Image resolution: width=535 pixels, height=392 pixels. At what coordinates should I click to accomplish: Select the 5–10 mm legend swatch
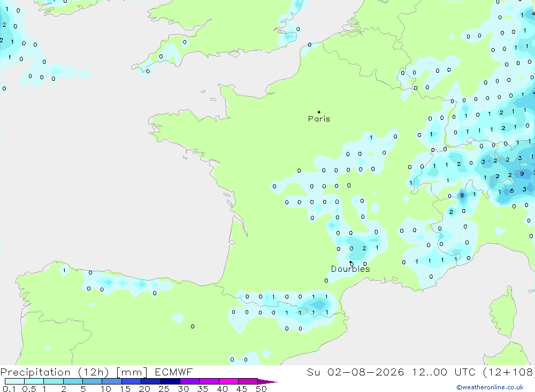pyautogui.click(x=93, y=381)
